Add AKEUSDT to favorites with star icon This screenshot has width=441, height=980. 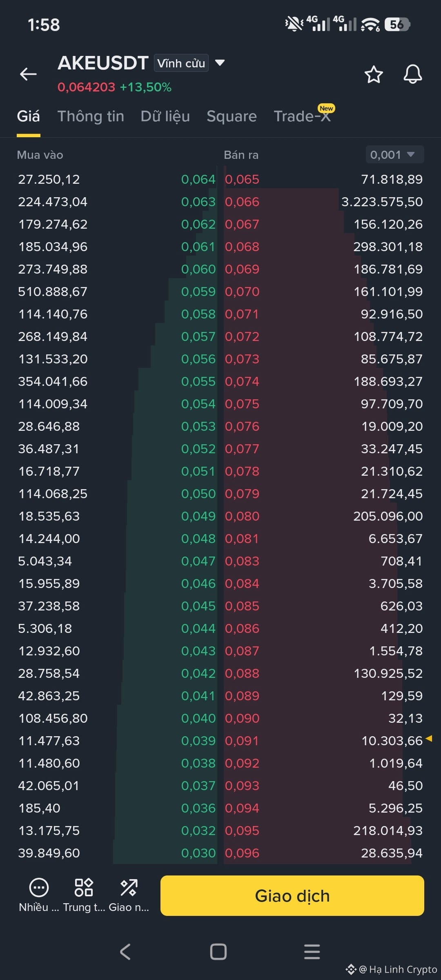tap(373, 74)
